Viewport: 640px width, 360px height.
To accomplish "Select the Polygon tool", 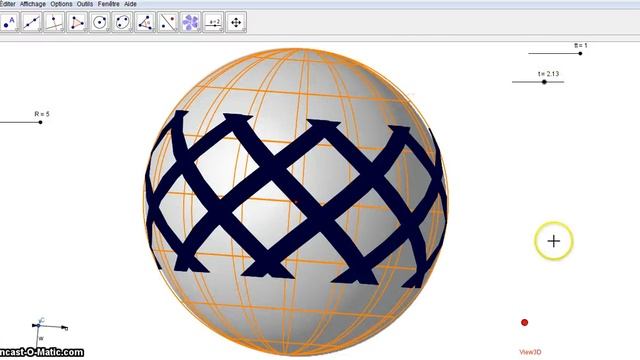I will 77,22.
